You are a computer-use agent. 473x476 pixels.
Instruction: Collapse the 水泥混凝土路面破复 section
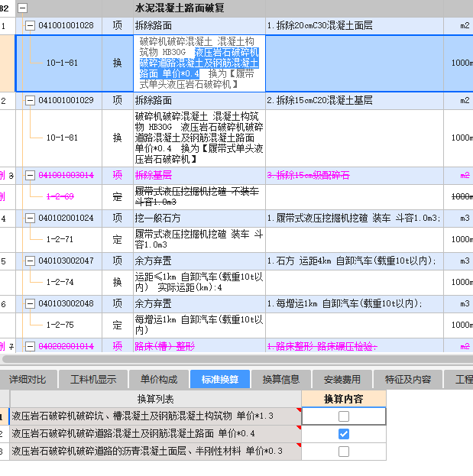(x=22, y=8)
